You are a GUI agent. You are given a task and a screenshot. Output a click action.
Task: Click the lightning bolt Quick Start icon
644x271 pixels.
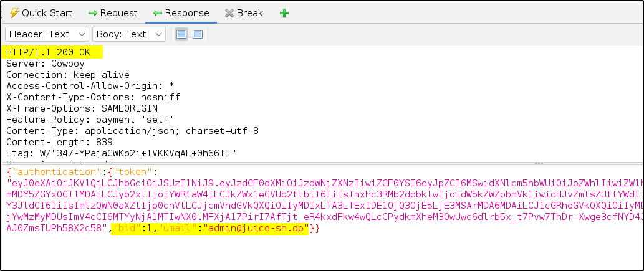coord(14,13)
